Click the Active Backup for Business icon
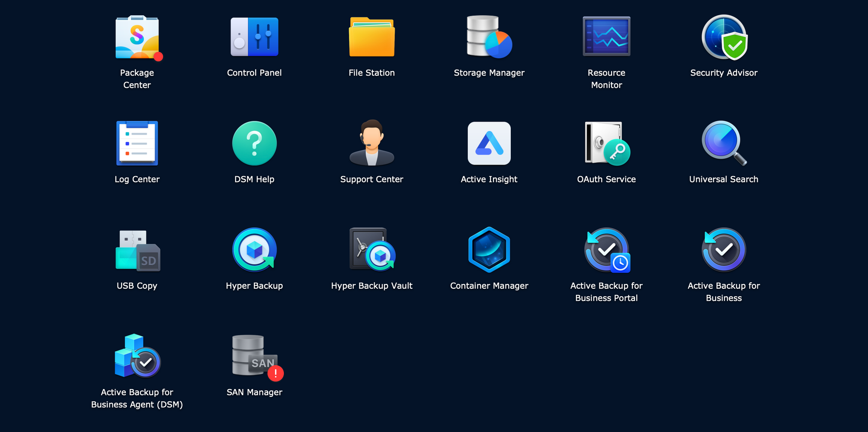The height and width of the screenshot is (432, 868). pos(724,250)
